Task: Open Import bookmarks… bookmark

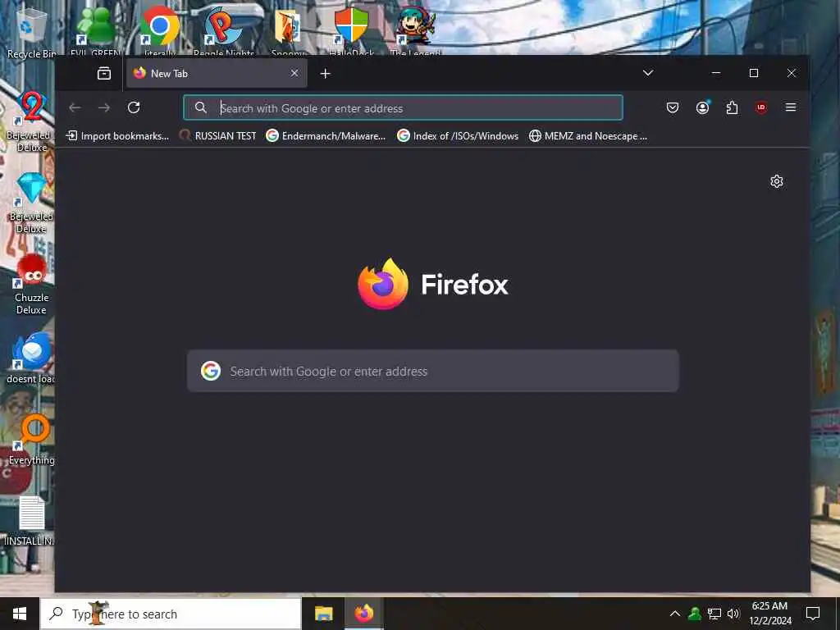Action: coord(117,136)
